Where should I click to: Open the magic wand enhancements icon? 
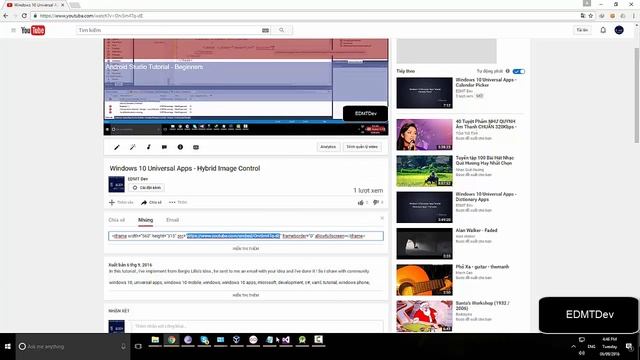pos(133,147)
